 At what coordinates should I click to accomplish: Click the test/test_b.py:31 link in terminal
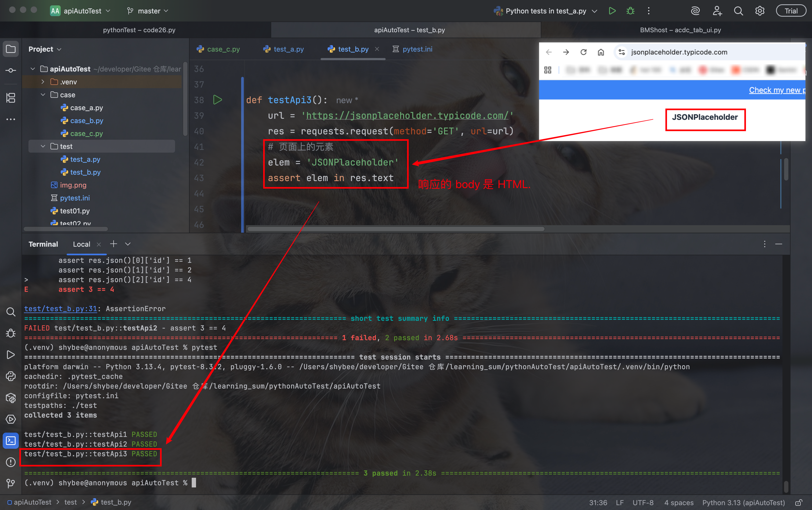(61, 309)
